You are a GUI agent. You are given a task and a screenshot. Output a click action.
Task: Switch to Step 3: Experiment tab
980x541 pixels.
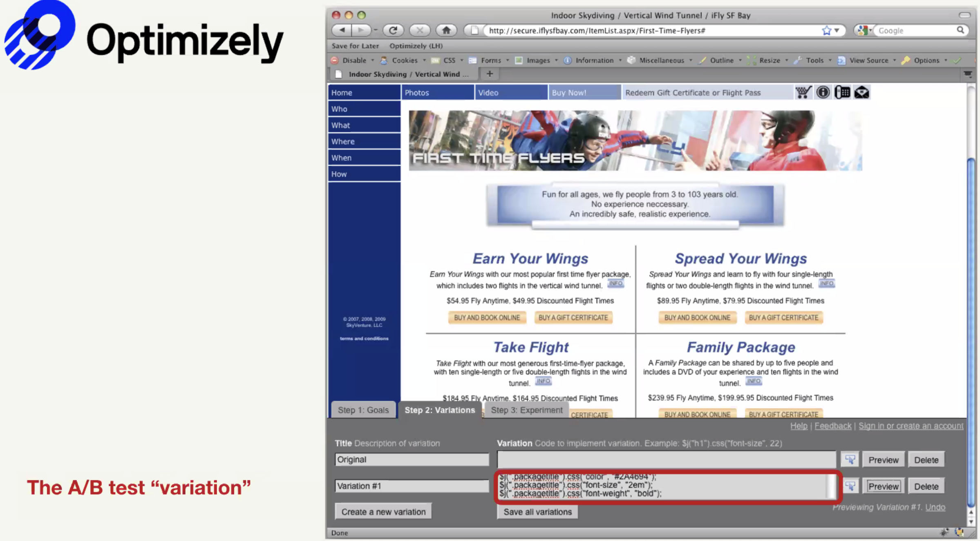point(526,410)
